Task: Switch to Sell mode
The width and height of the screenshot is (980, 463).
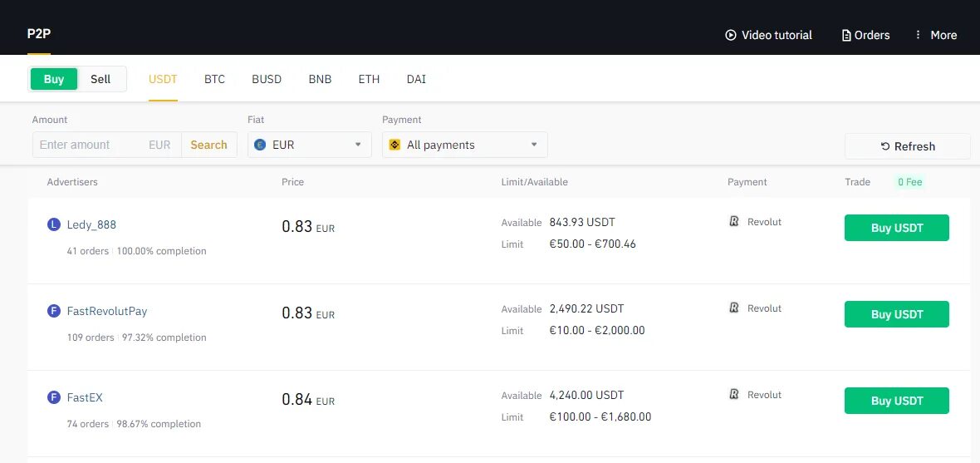Action: tap(100, 79)
